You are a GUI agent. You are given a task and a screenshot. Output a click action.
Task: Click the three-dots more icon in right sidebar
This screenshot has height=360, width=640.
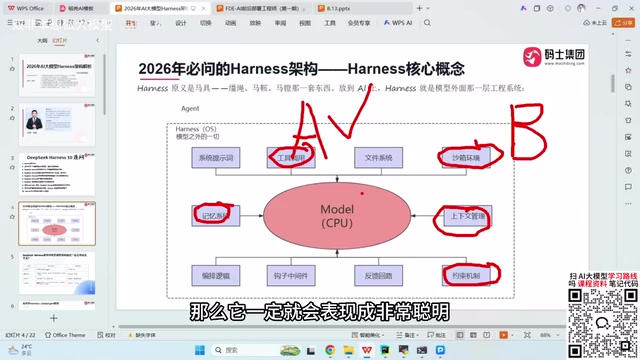pyautogui.click(x=628, y=203)
